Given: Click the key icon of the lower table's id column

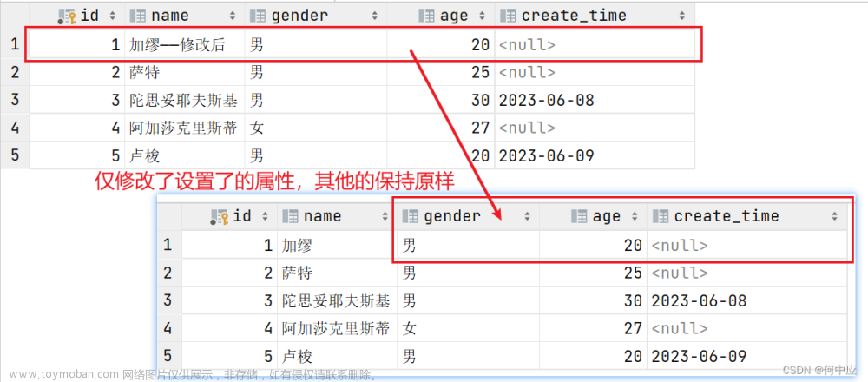Looking at the screenshot, I should pyautogui.click(x=220, y=216).
